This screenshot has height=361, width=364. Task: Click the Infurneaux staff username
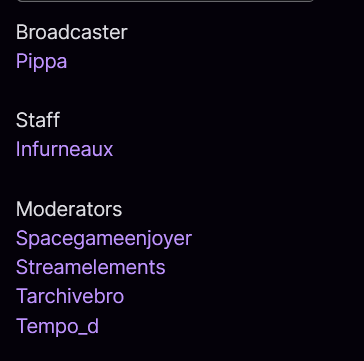pyautogui.click(x=65, y=149)
